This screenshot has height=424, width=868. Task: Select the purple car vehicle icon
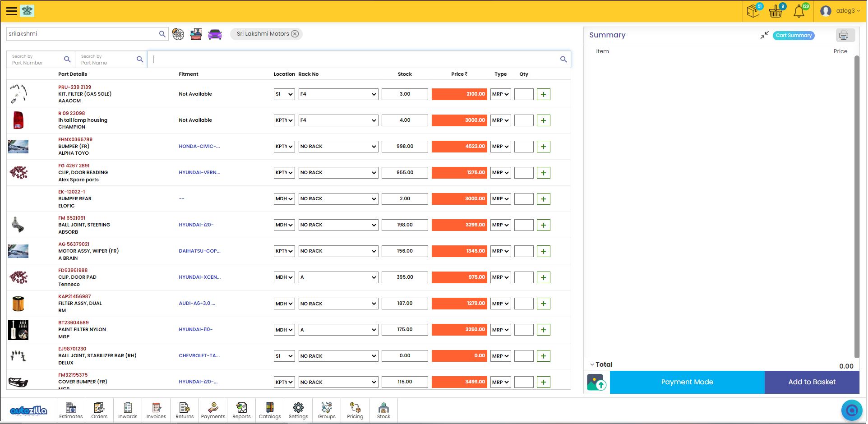tap(215, 34)
